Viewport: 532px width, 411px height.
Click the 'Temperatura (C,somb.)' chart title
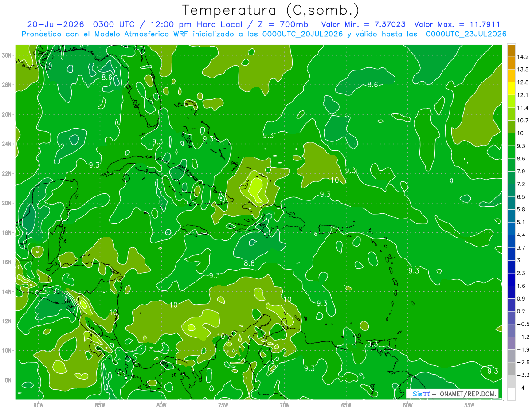tap(270, 11)
